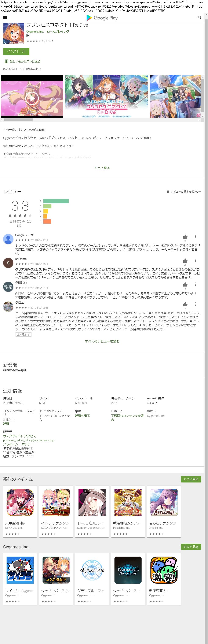This screenshot has width=208, height=644.
Task: Click すべてのレビューを読む link
Action: [x=102, y=341]
